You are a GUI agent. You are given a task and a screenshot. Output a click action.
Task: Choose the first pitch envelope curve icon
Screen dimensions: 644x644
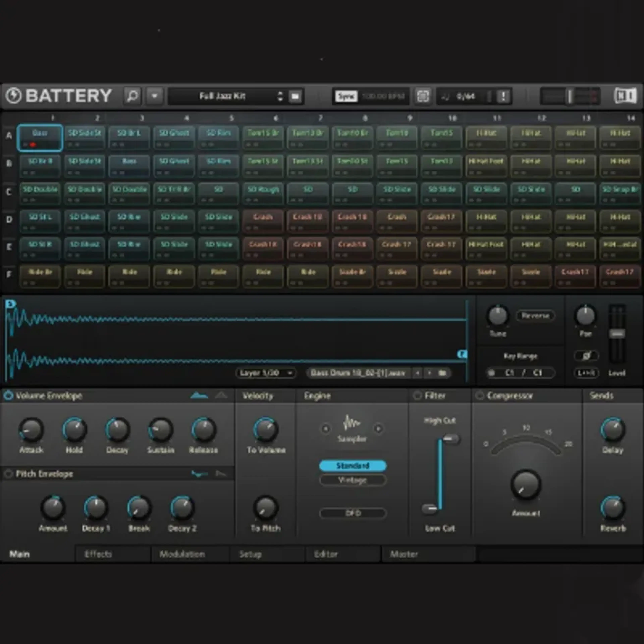(x=199, y=474)
